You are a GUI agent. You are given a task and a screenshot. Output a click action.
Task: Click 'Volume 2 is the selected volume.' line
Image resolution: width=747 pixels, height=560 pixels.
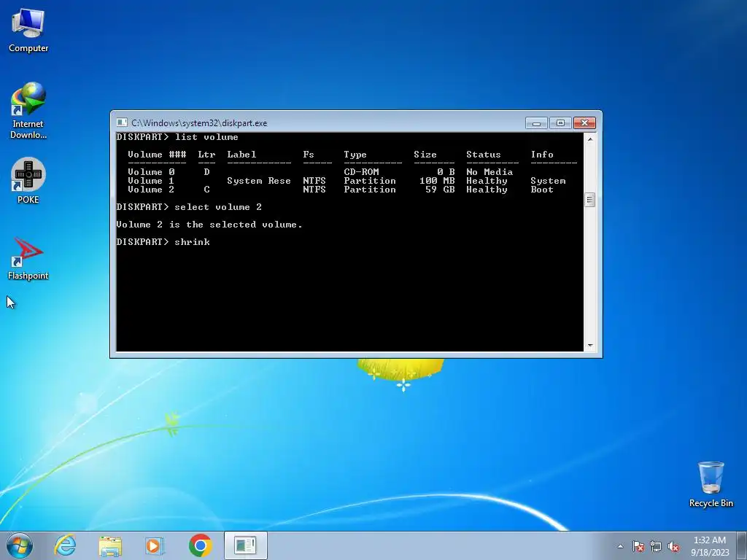coord(209,225)
